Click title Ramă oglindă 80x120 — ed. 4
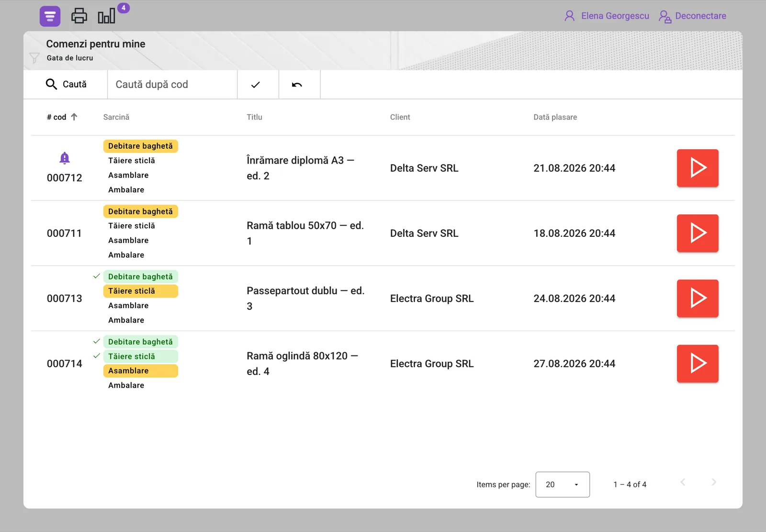Screen dimensions: 766x532 [302, 364]
